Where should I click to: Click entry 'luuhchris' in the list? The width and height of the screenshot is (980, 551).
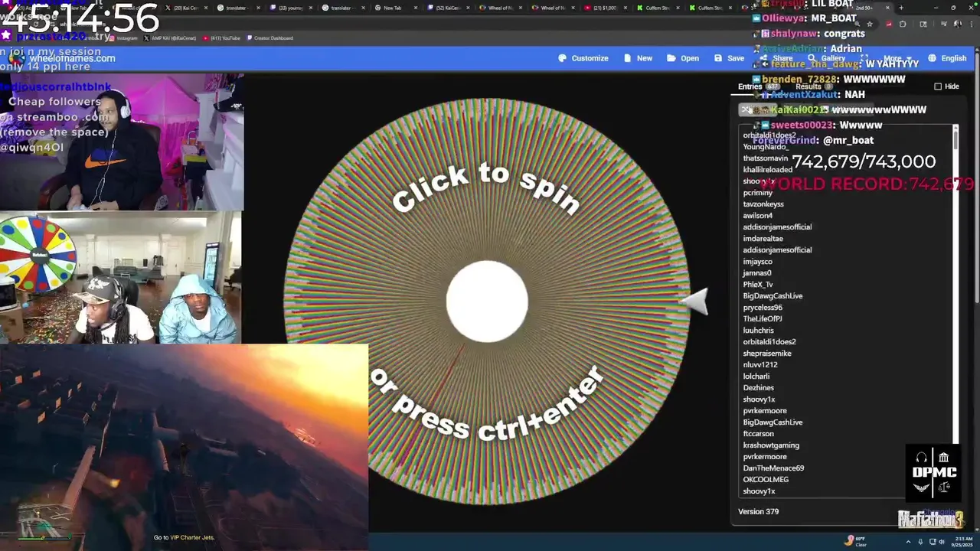(x=759, y=331)
